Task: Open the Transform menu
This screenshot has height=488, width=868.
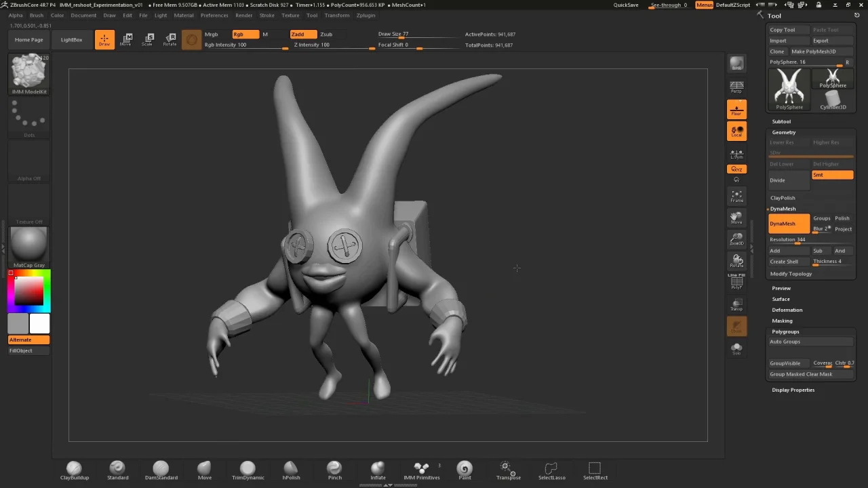Action: pos(337,15)
